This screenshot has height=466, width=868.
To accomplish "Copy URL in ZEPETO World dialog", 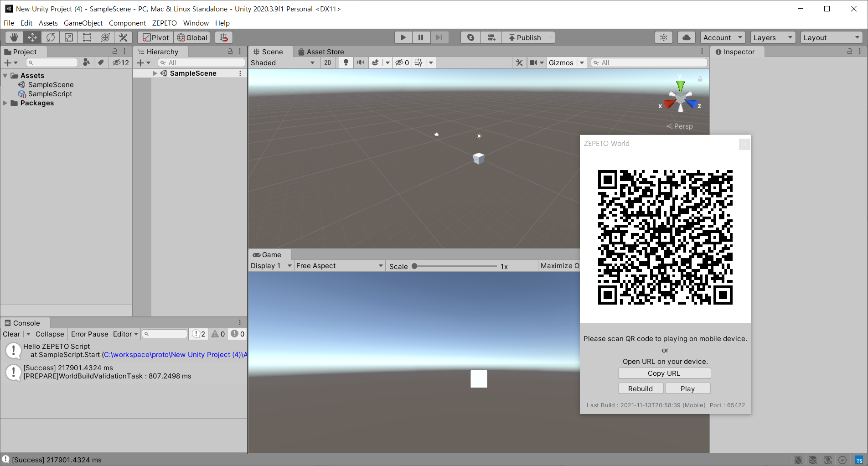I will point(664,373).
